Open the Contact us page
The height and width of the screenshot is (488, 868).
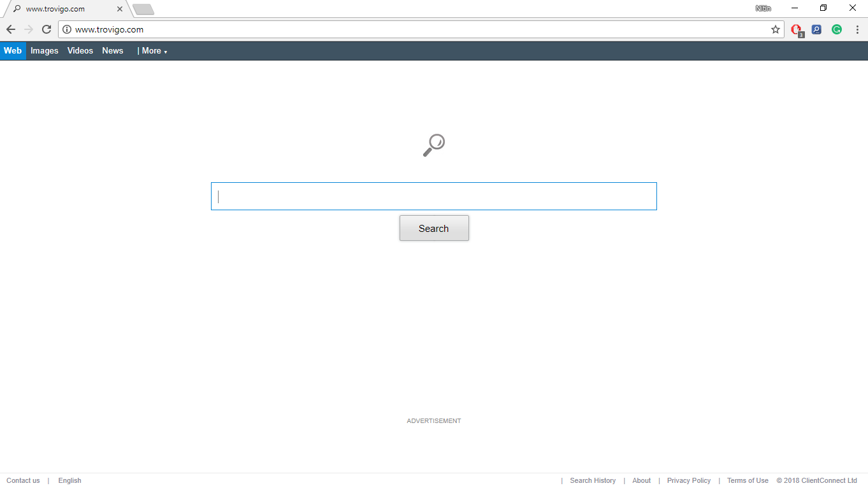coord(23,480)
